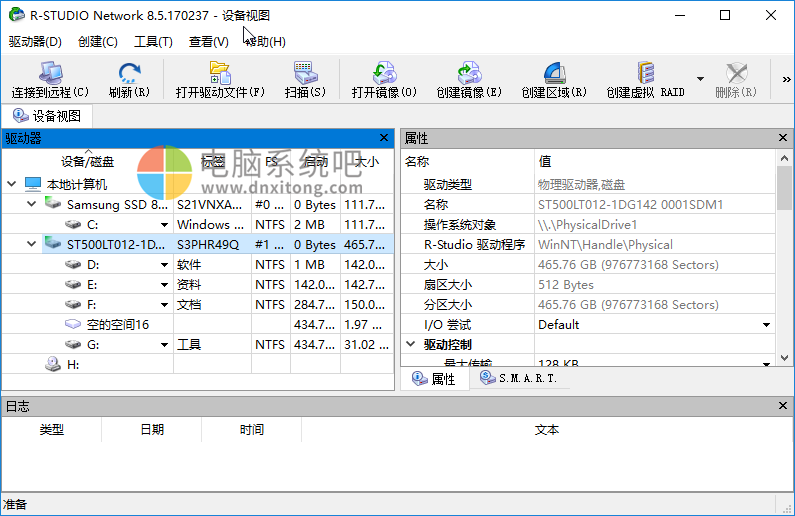The image size is (795, 516).
Task: Collapse the ST500LT012 drive tree node
Action: pyautogui.click(x=31, y=244)
